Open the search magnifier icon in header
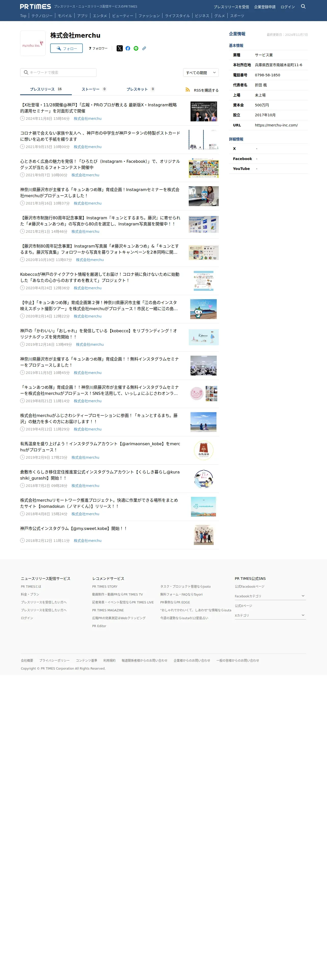327x980 pixels. click(303, 6)
